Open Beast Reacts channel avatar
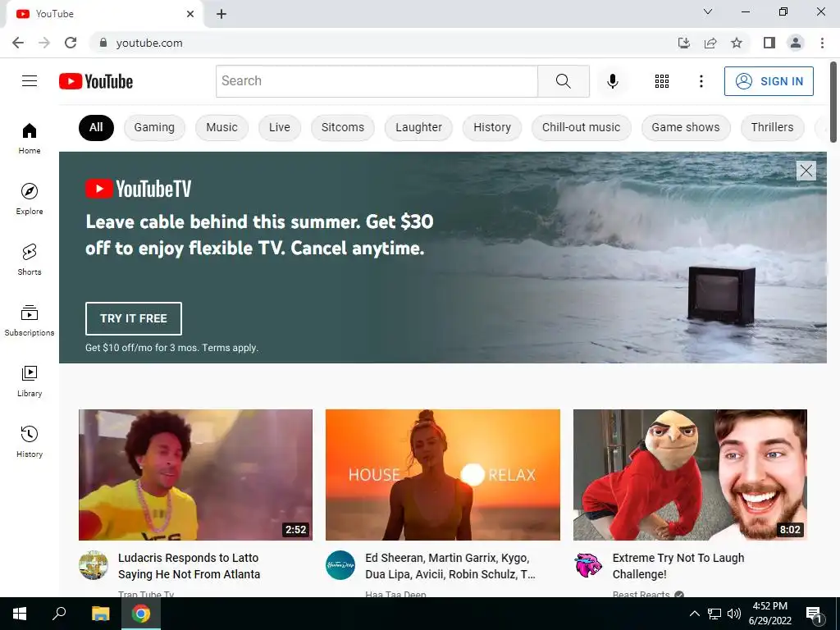840x630 pixels. tap(588, 564)
